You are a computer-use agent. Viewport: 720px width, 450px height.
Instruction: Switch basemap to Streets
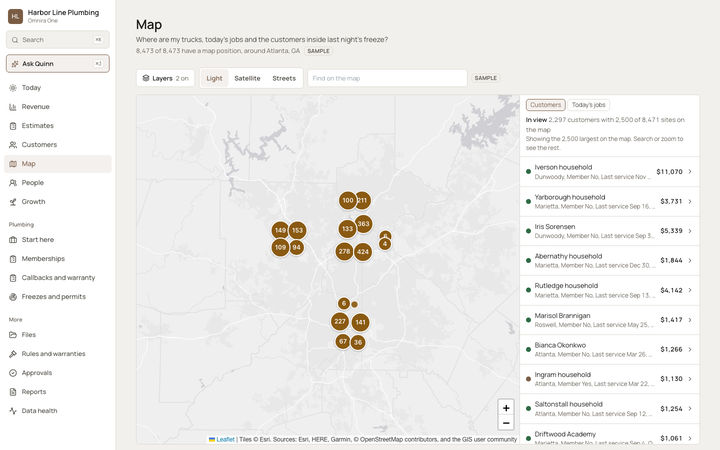(284, 78)
